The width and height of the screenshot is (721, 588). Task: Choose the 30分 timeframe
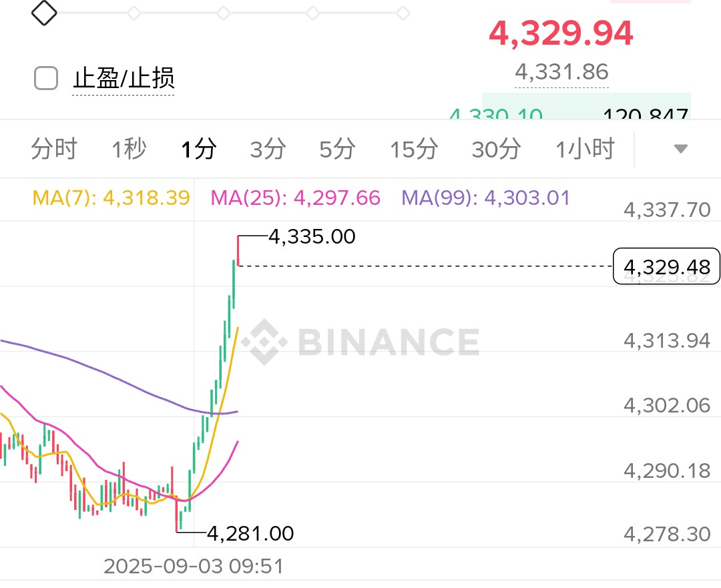click(x=496, y=149)
